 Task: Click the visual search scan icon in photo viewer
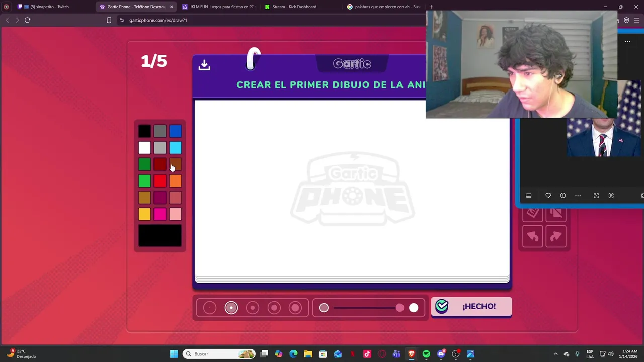tap(596, 196)
